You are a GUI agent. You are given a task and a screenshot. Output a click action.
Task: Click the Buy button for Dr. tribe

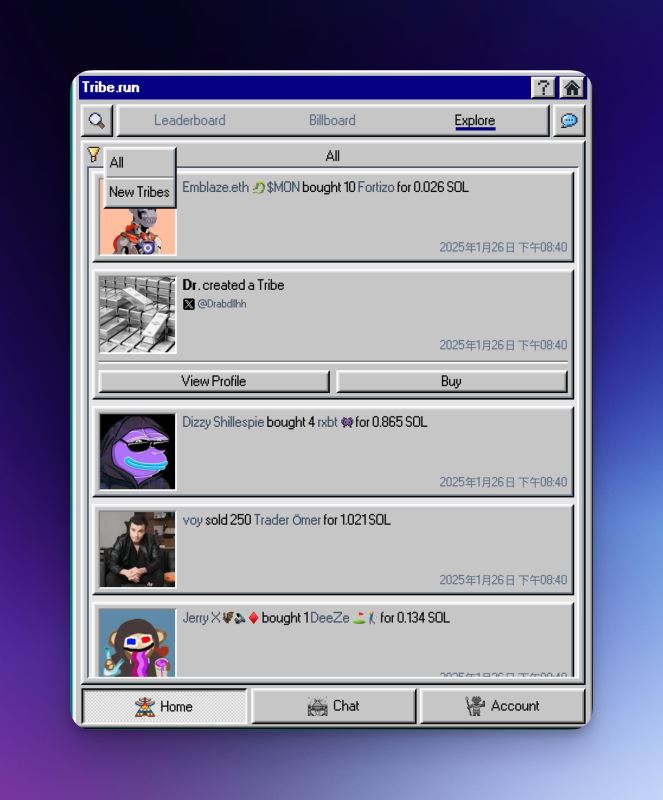coord(451,381)
